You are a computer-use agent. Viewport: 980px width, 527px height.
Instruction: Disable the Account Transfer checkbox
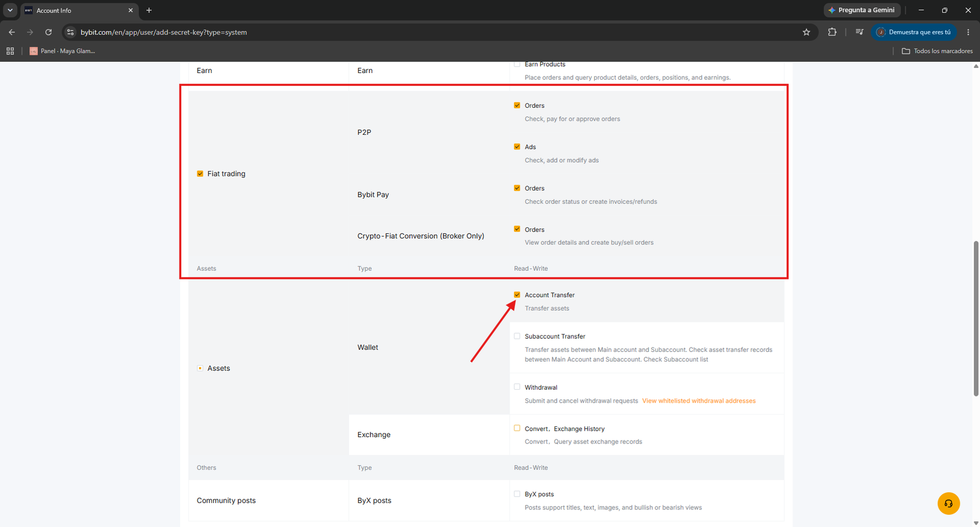(517, 295)
